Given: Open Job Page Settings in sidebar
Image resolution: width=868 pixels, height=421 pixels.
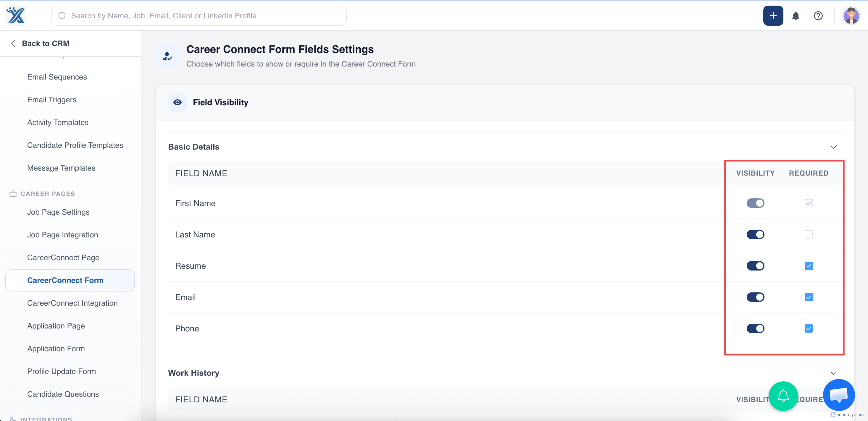Looking at the screenshot, I should pyautogui.click(x=58, y=212).
